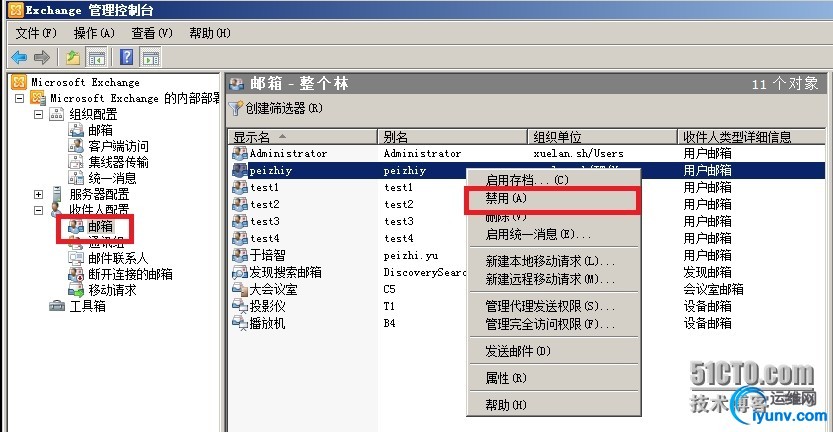Click the 集线器传输 tree icon

pyautogui.click(x=76, y=162)
